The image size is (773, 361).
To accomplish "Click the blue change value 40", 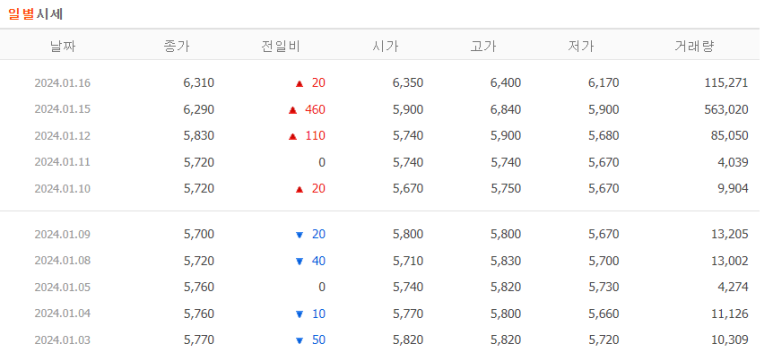I will pyautogui.click(x=319, y=260).
